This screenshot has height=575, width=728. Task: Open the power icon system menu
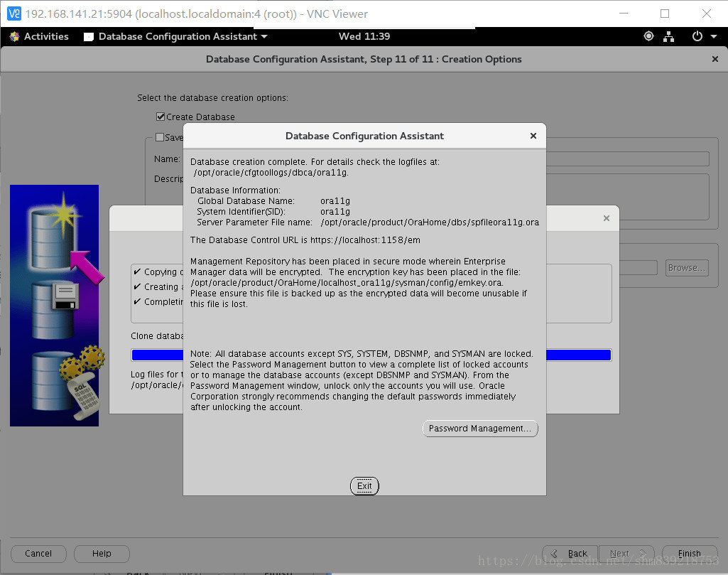697,36
